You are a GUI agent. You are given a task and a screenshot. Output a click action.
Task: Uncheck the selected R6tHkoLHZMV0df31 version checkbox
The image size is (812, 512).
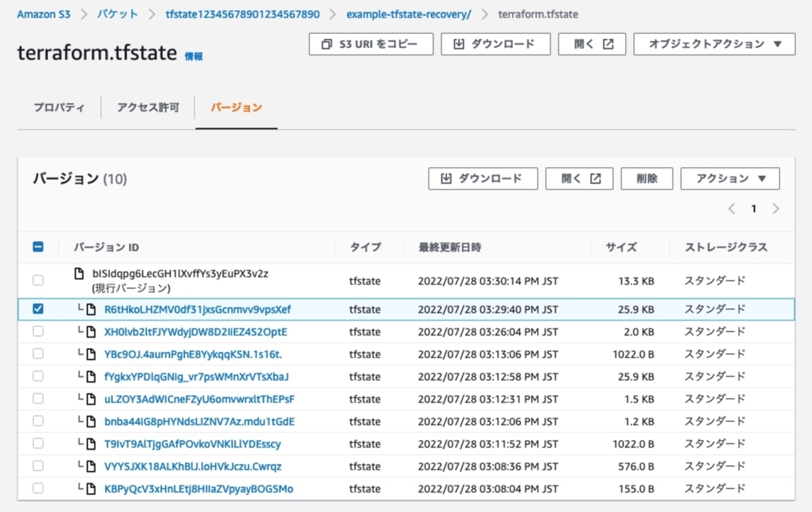[x=38, y=309]
